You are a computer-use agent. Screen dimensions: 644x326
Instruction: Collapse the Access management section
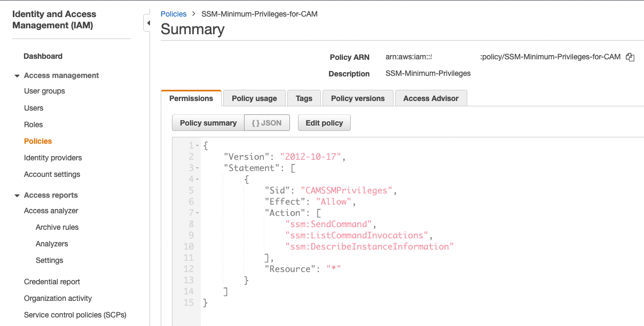click(x=17, y=75)
